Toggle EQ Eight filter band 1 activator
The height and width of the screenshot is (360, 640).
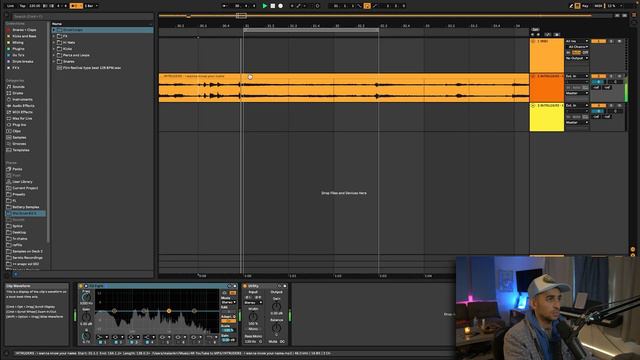point(101,342)
